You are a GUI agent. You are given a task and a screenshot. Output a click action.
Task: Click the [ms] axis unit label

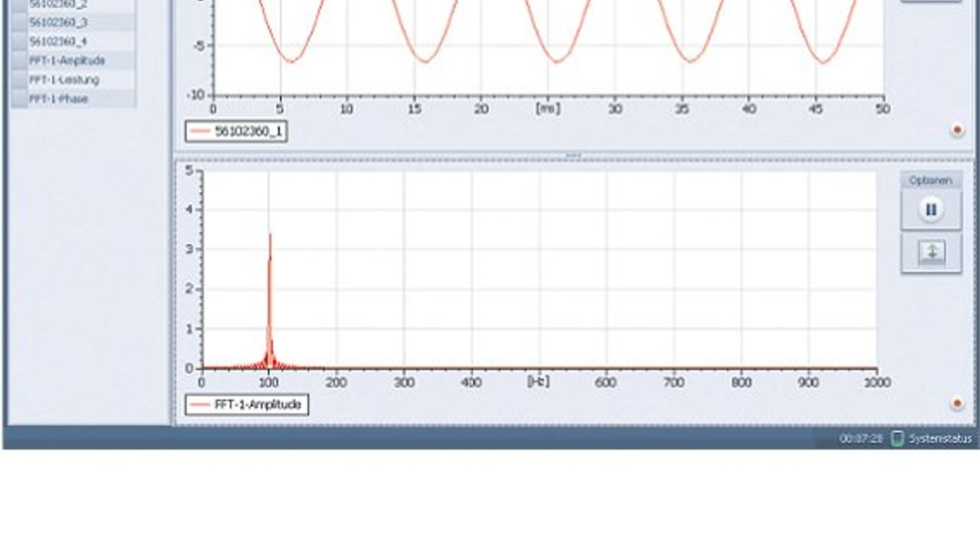click(548, 108)
